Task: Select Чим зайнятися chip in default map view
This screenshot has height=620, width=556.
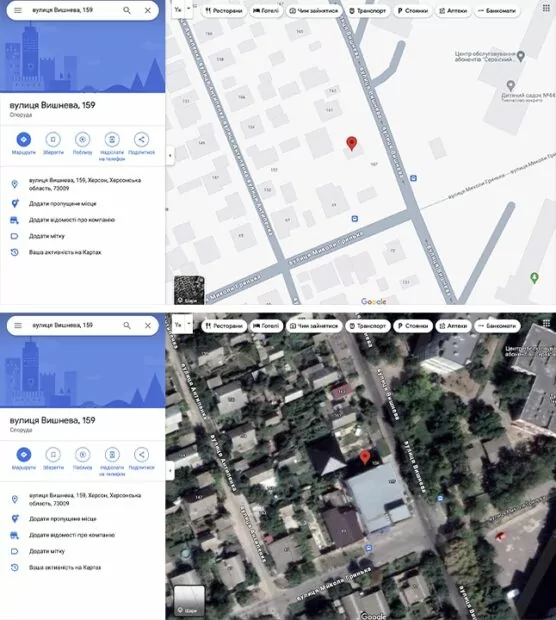Action: (314, 11)
